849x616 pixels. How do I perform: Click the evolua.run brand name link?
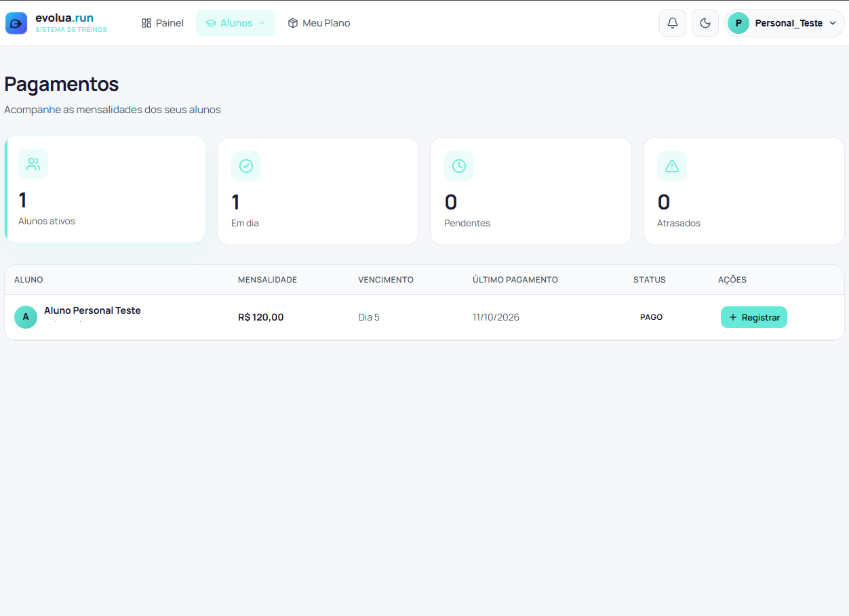click(x=64, y=18)
